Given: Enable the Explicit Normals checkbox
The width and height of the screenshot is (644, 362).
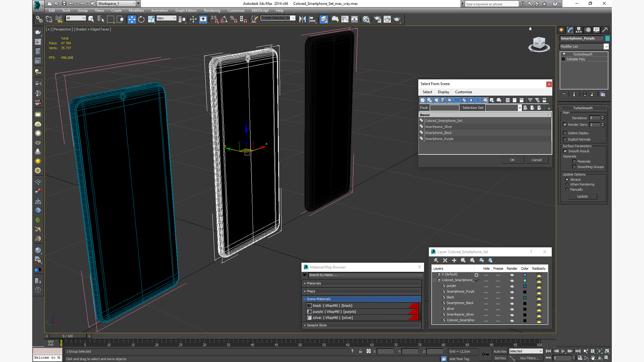Looking at the screenshot, I should tap(565, 139).
